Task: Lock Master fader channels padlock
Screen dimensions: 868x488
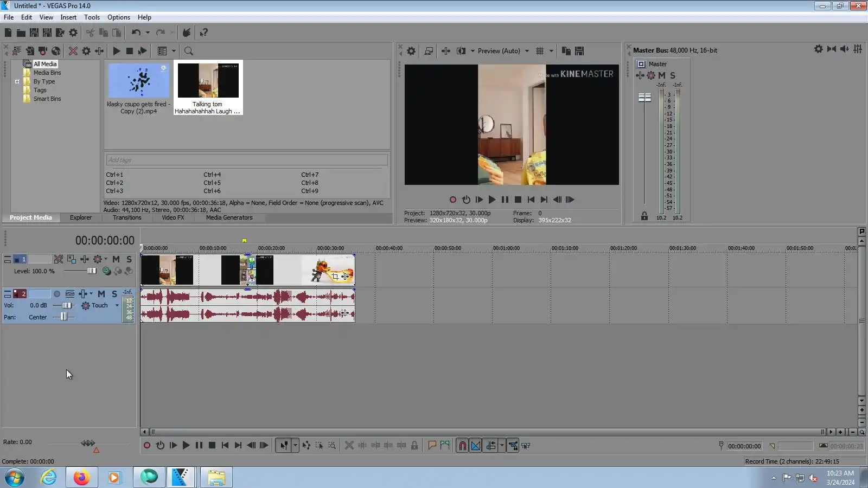Action: pos(644,216)
